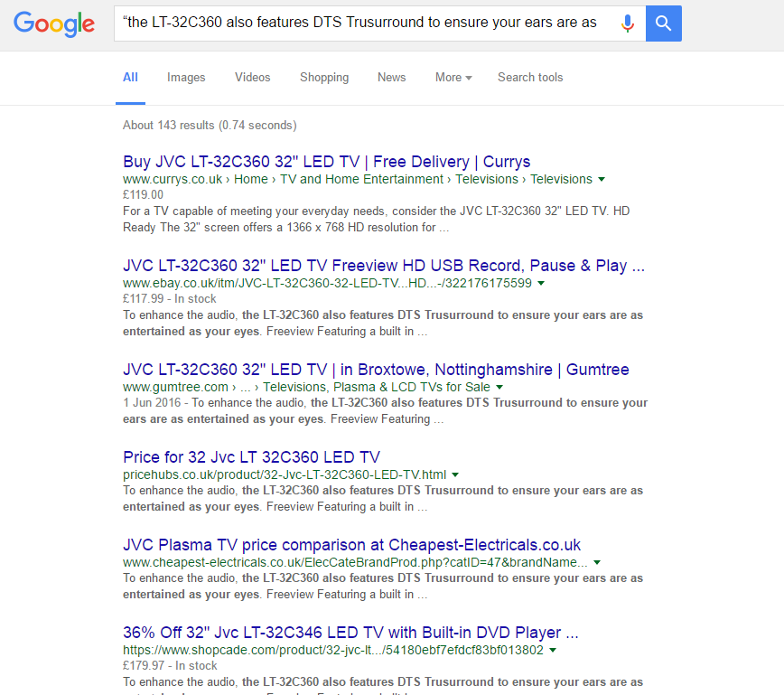Switch to the Images tab

tap(186, 78)
